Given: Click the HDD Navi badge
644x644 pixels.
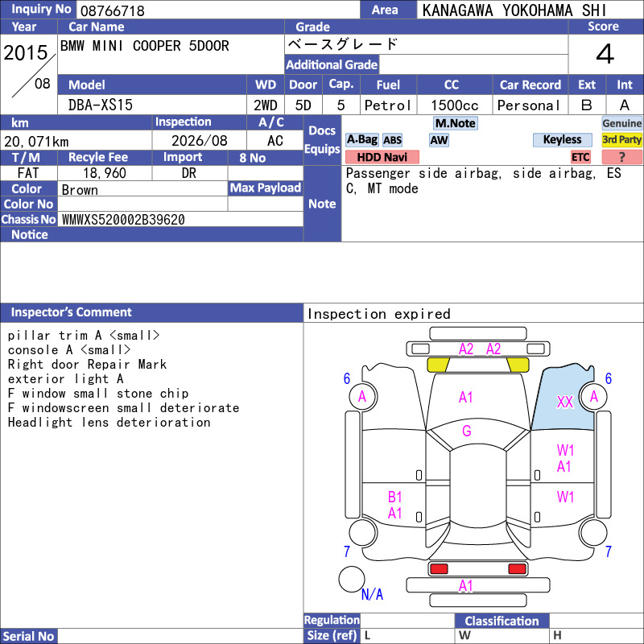Looking at the screenshot, I should point(382,157).
